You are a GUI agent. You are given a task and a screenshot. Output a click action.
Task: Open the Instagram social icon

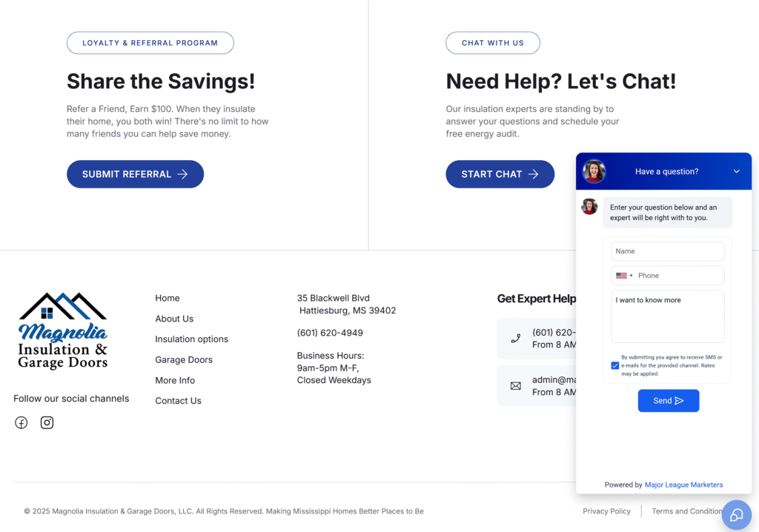pos(47,422)
